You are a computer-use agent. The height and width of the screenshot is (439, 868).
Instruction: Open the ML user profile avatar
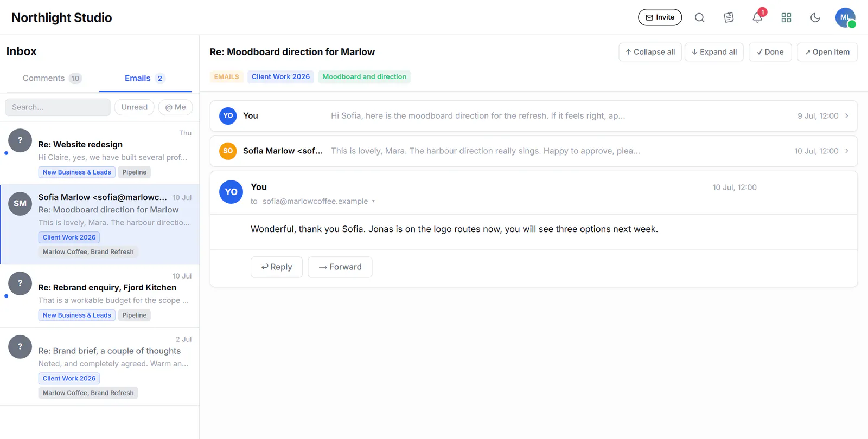(x=845, y=17)
